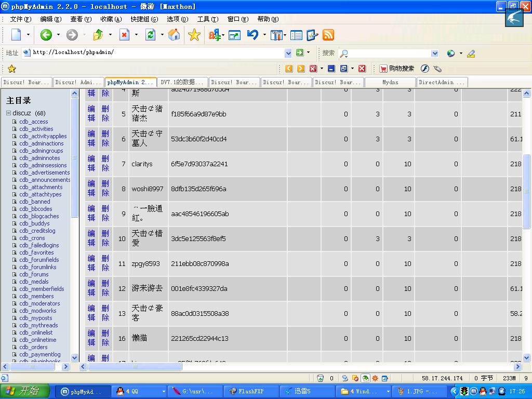This screenshot has height=399, width=532.
Task: Open the search box dropdown arrow
Action: click(x=435, y=54)
